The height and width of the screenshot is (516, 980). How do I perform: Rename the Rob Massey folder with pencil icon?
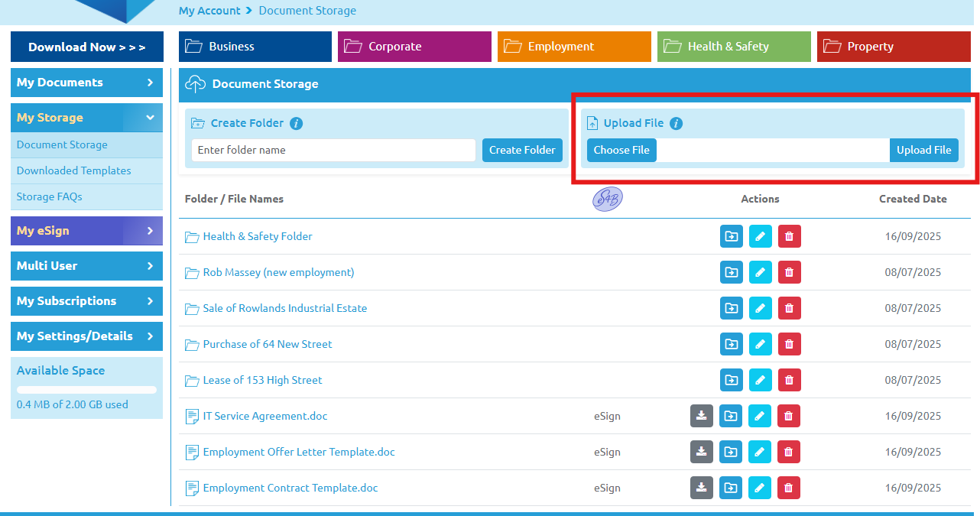[760, 272]
